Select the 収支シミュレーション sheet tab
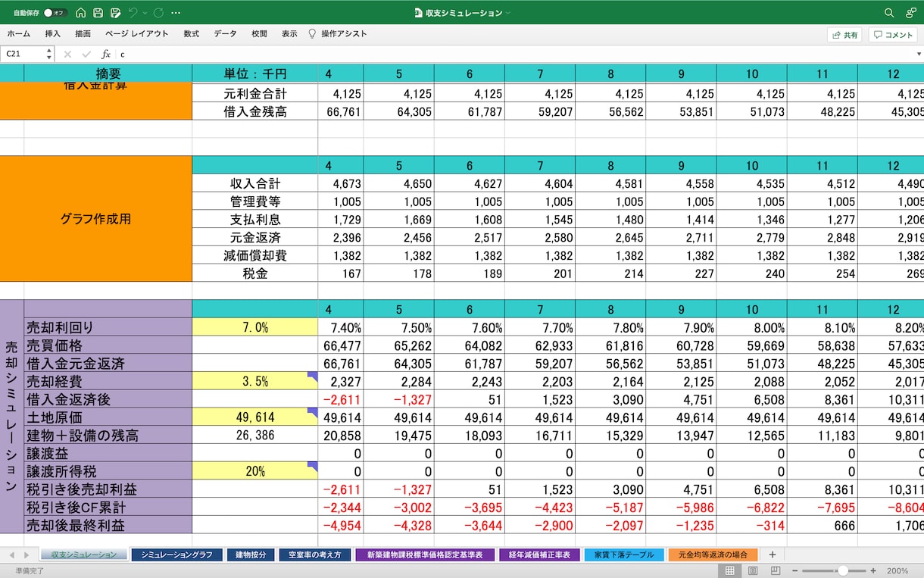This screenshot has height=578, width=924. (84, 555)
